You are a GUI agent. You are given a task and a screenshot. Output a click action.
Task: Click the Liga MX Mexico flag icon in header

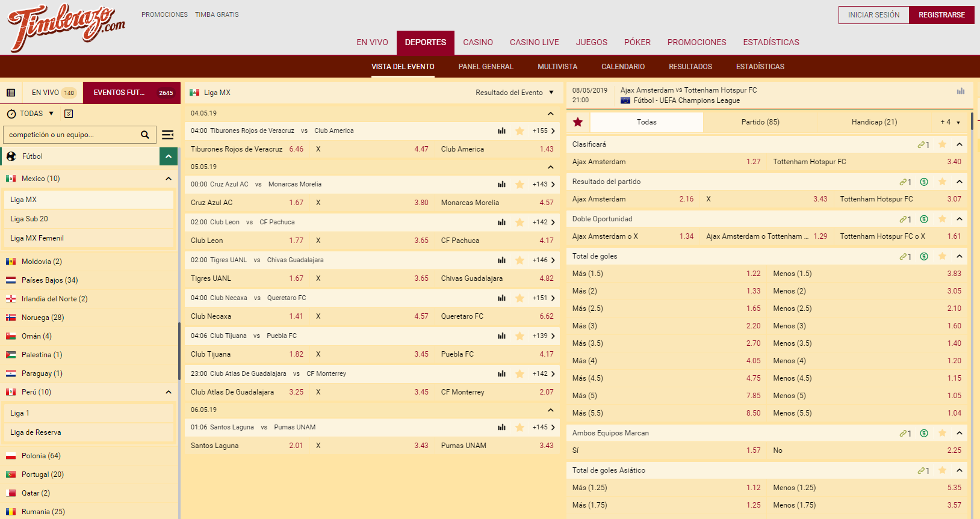click(x=194, y=93)
